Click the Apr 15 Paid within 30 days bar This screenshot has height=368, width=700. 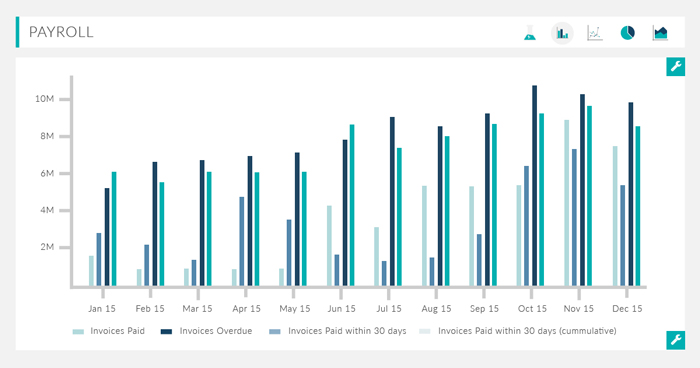pos(242,242)
